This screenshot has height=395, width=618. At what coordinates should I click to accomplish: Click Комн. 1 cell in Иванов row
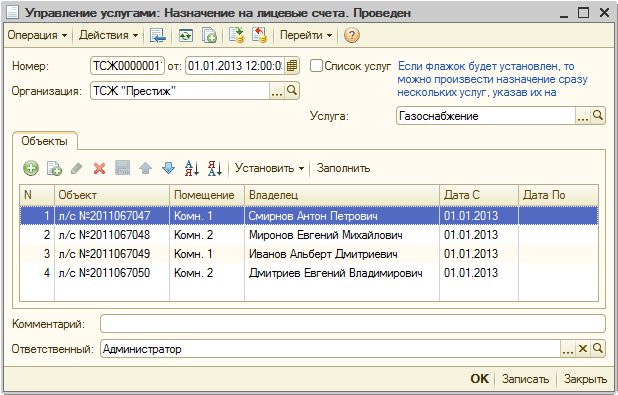207,253
